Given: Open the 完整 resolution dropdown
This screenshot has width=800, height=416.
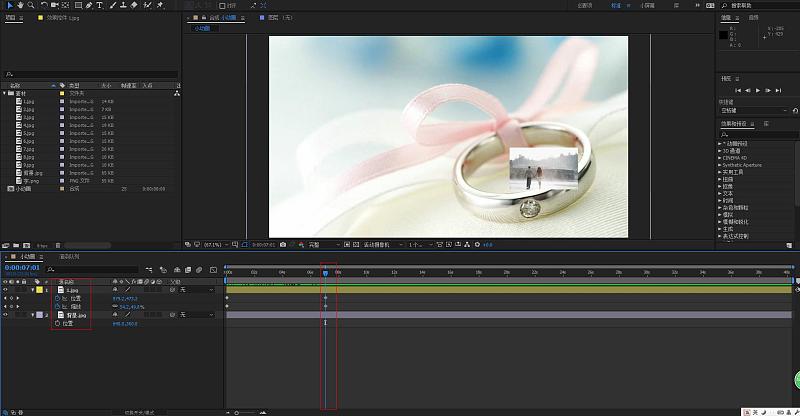Looking at the screenshot, I should [320, 243].
